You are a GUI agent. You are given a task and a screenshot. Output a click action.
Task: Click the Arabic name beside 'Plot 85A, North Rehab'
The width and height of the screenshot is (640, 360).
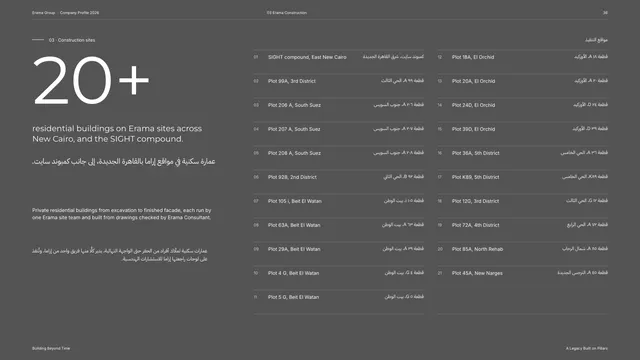coord(585,249)
